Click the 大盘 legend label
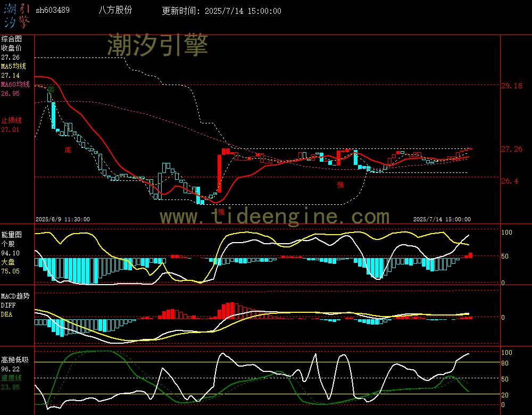The image size is (532, 415). (x=8, y=262)
